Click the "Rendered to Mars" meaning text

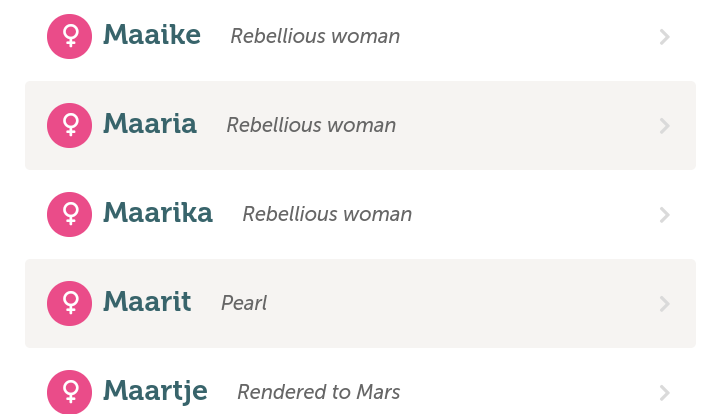click(318, 393)
